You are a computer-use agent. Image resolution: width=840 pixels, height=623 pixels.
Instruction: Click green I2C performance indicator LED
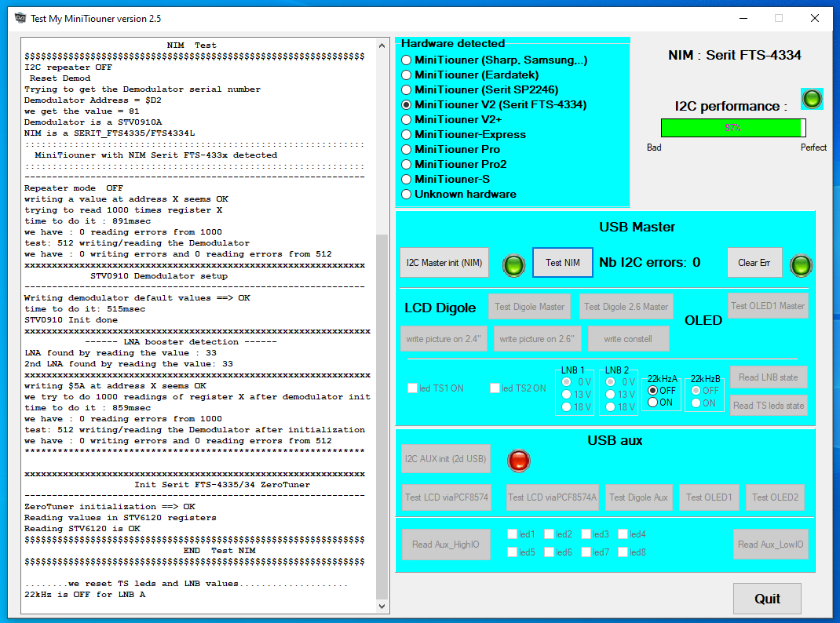coord(812,99)
